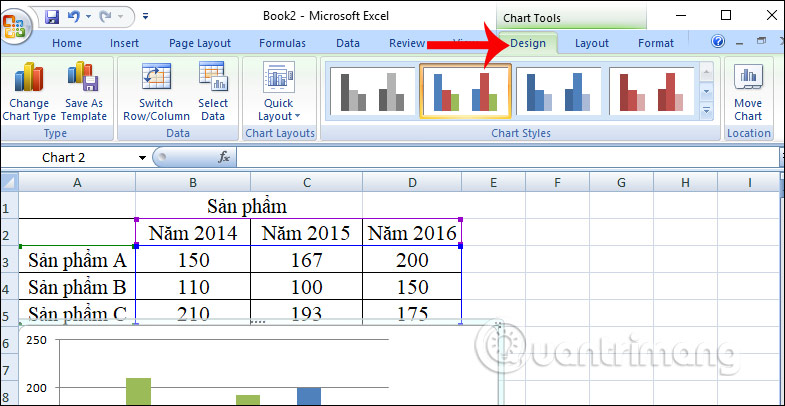Open Select Data dialog

click(213, 92)
